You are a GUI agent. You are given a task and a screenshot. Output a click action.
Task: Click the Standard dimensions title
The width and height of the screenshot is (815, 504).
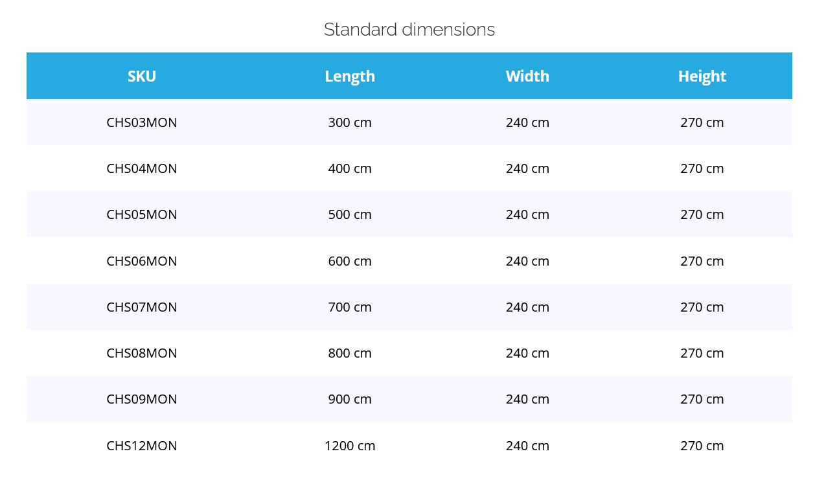tap(409, 30)
